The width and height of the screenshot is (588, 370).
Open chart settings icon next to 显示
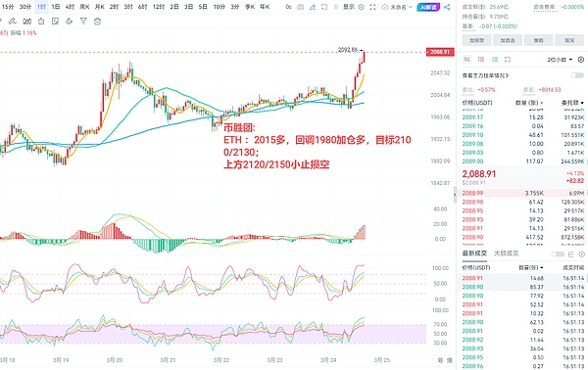click(361, 7)
